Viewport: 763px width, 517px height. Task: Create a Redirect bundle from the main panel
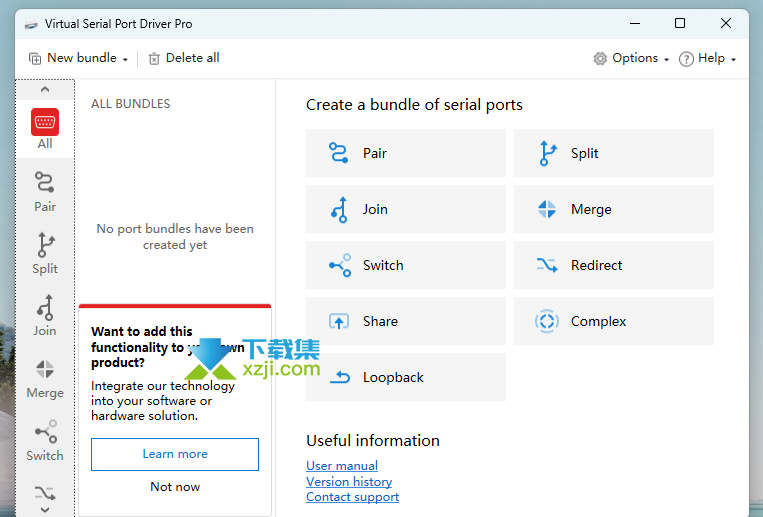tap(614, 265)
